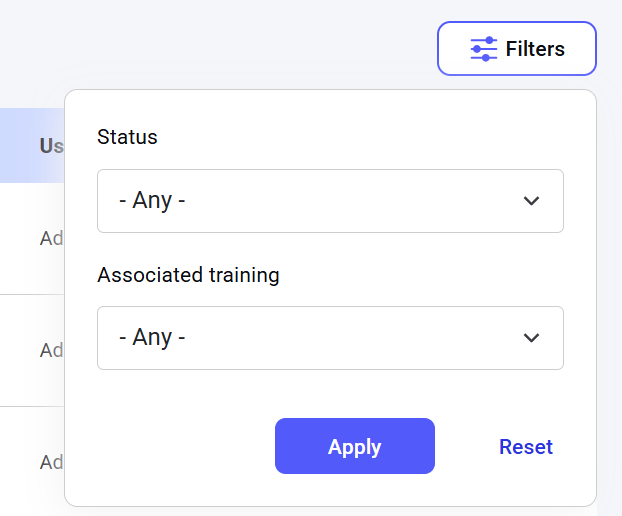Expand the Status dropdown chevron arrow
622x516 pixels.
coord(531,201)
